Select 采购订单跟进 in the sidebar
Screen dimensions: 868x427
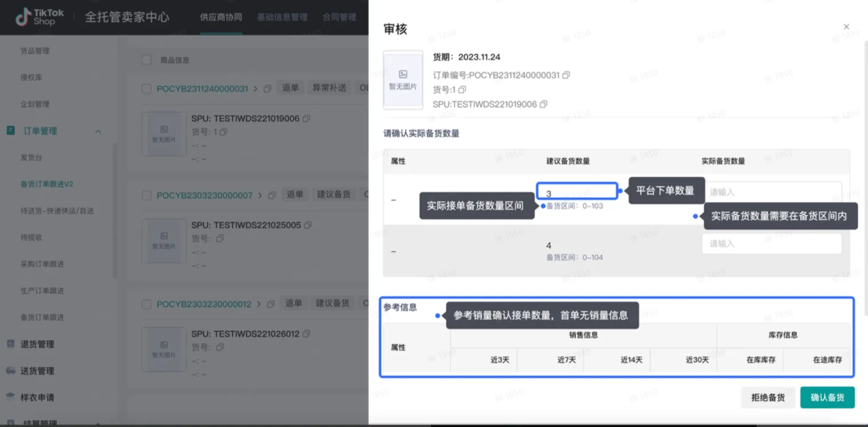[42, 264]
